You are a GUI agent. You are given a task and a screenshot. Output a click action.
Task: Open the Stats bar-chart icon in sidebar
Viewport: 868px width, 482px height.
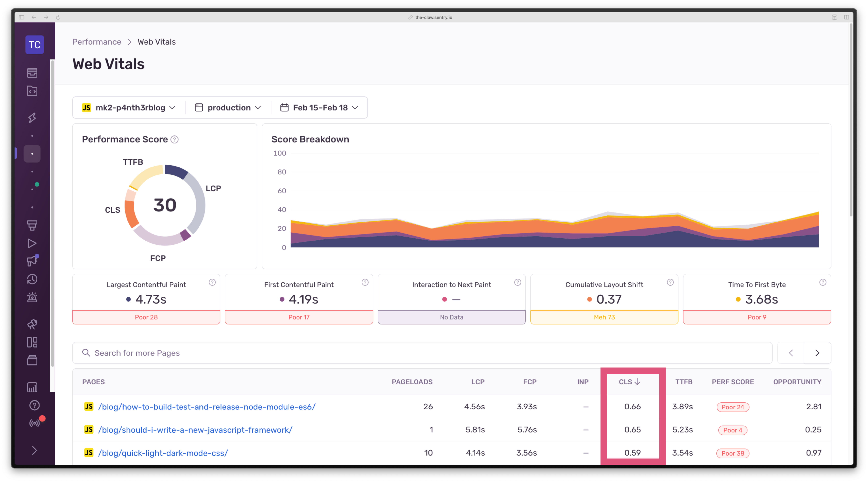(x=32, y=387)
